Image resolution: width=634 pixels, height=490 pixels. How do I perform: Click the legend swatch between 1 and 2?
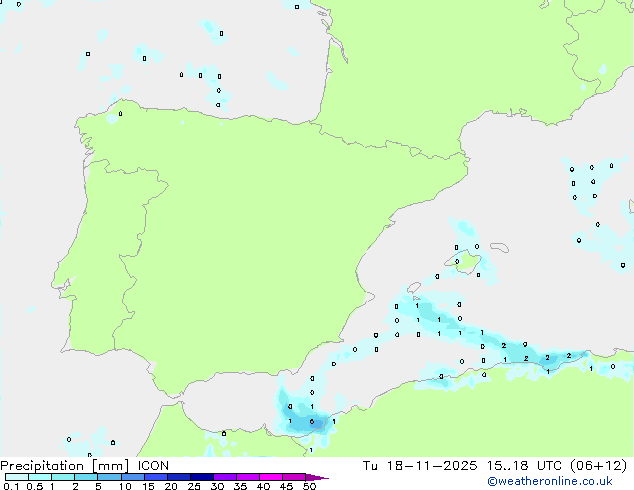tap(63, 477)
